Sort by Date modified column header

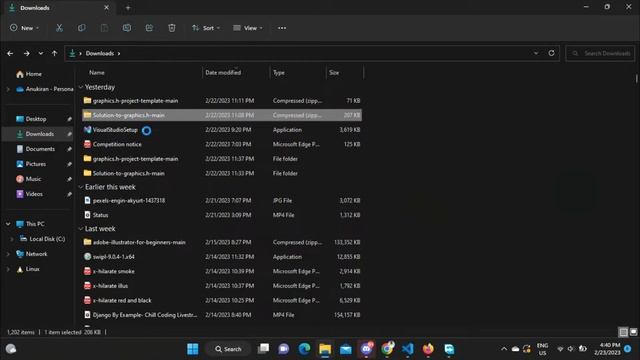coord(223,72)
